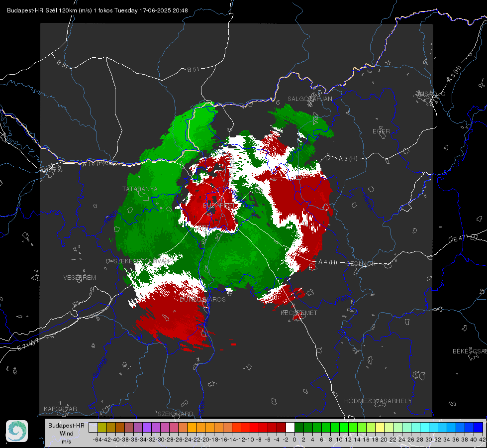The image size is (487, 448).
Task: Click the 0 value on the legend scale
Action: pos(294,440)
